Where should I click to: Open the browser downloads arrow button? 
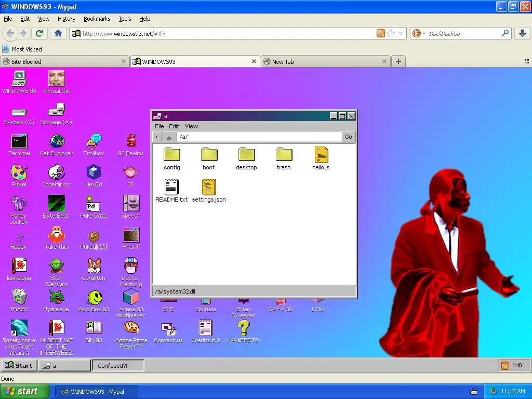click(x=523, y=33)
